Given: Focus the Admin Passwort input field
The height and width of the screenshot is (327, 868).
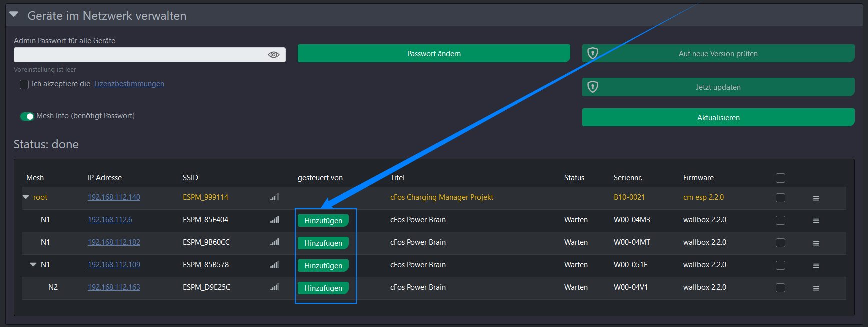Looking at the screenshot, I should click(150, 55).
